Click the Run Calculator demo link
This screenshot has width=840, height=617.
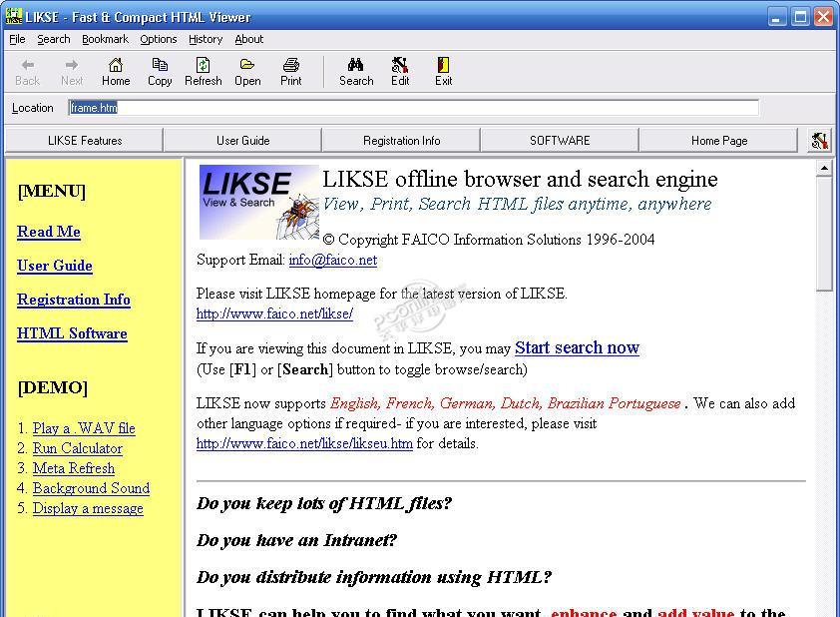coord(78,448)
